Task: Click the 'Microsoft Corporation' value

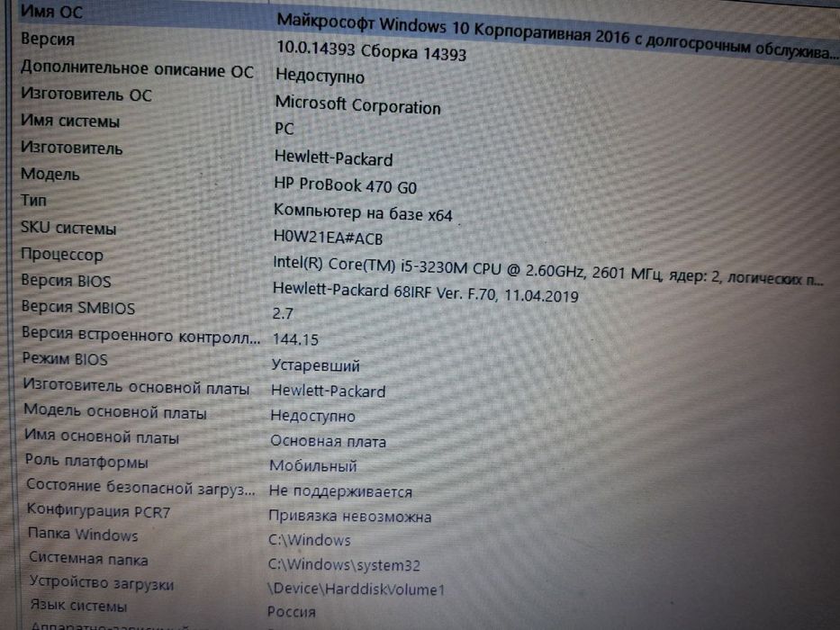Action: 357,105
